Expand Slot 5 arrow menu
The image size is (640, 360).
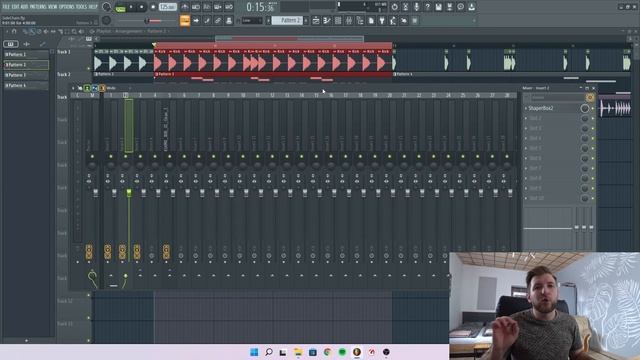[526, 148]
